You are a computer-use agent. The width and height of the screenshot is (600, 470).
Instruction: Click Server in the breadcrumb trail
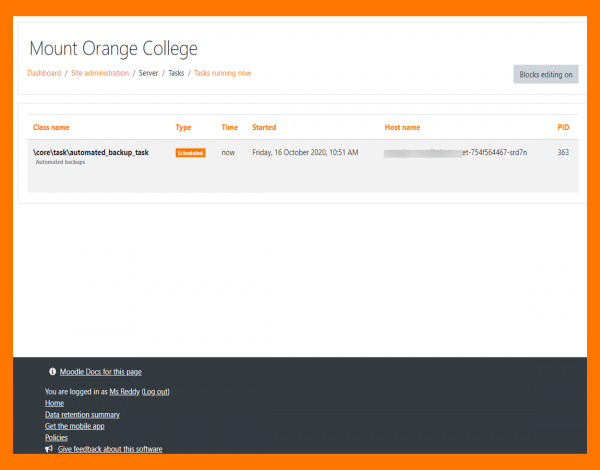pos(148,73)
